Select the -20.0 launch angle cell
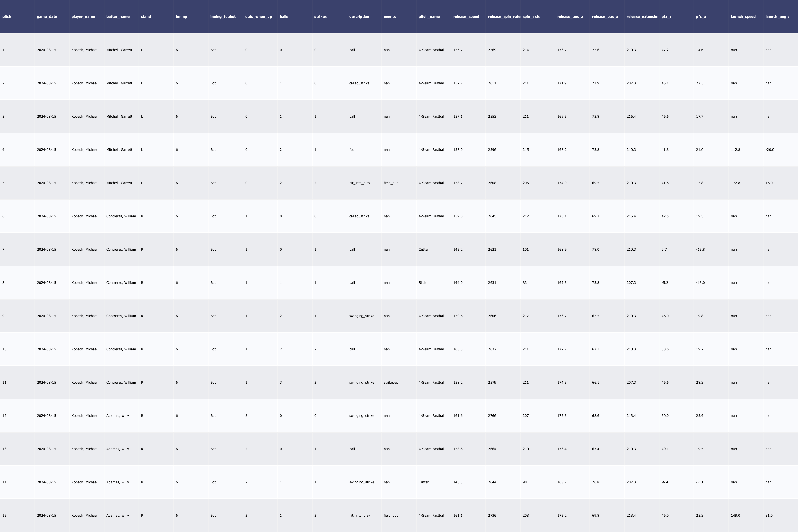798x532 pixels. [770, 149]
